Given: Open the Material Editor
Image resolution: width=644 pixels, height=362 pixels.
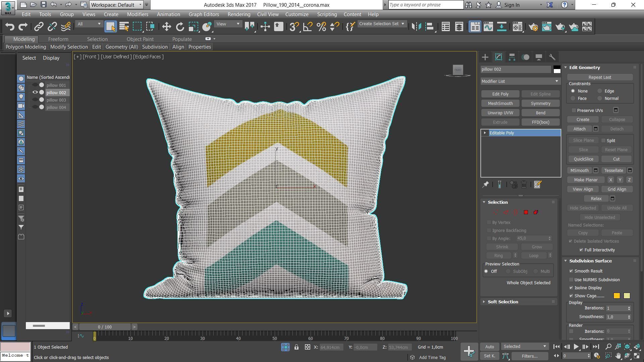Looking at the screenshot, I should click(x=518, y=27).
